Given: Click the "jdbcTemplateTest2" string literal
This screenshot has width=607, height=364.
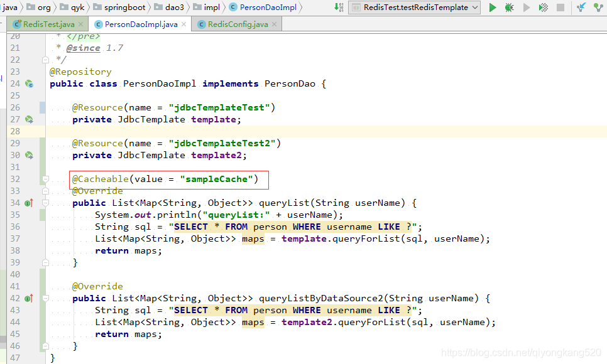Looking at the screenshot, I should [x=222, y=143].
